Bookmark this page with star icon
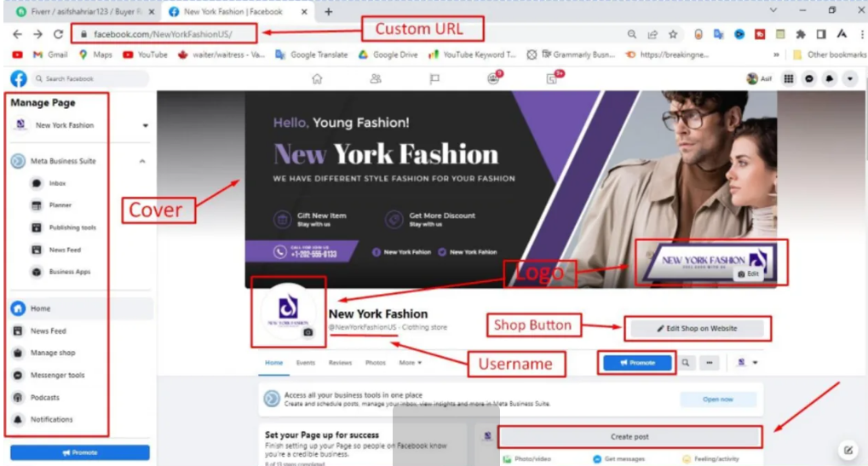Screen dimensions: 868x466 click(x=673, y=34)
